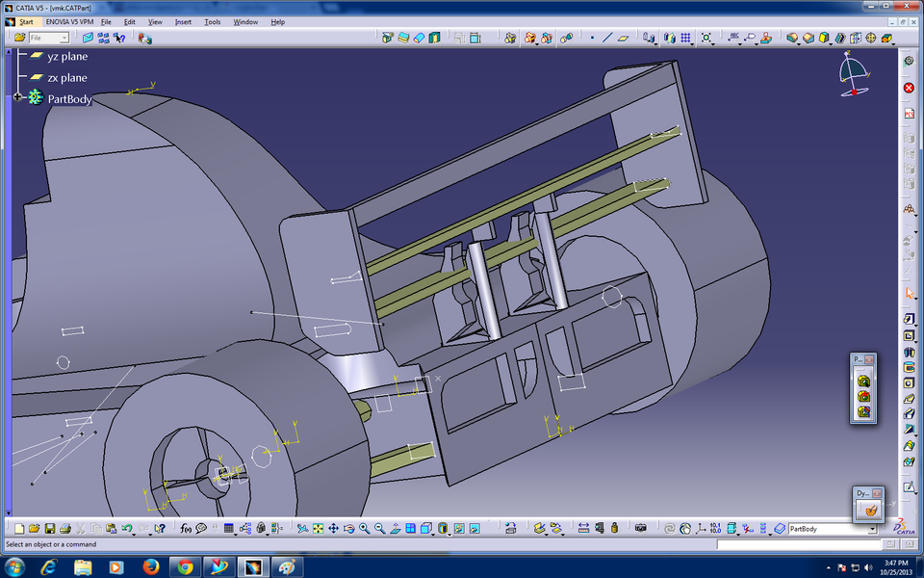Click the Fit All In icon
The width and height of the screenshot is (924, 578).
click(x=318, y=528)
